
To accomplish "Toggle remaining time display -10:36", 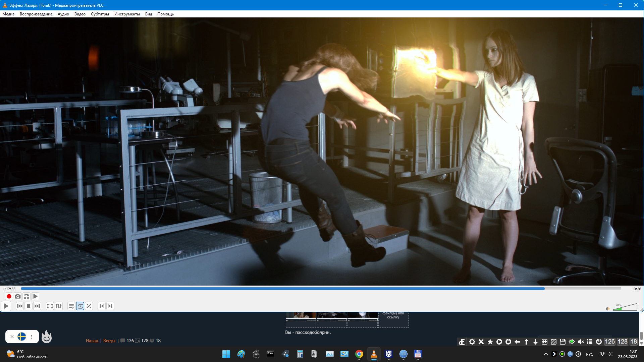I will (636, 289).
